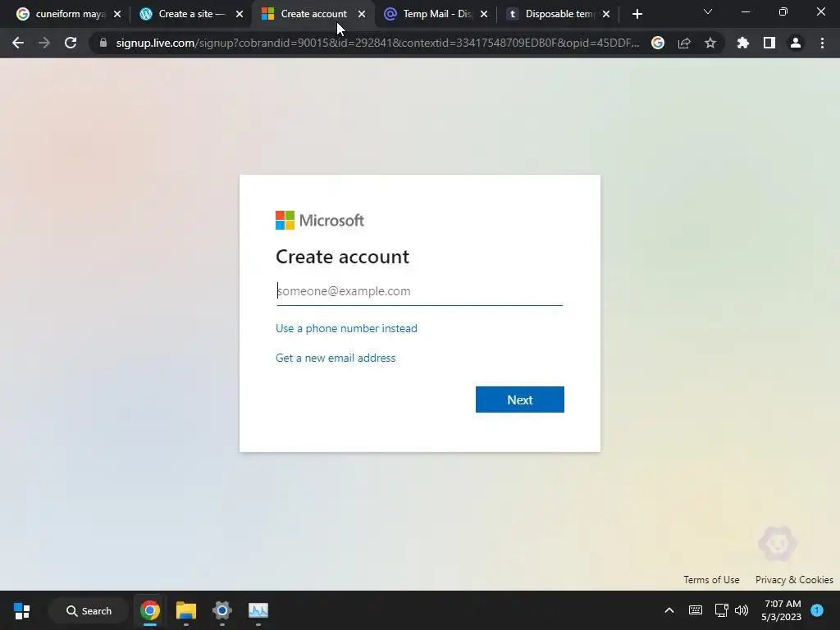Open Chrome three-dot menu
This screenshot has width=840, height=630.
coord(822,43)
